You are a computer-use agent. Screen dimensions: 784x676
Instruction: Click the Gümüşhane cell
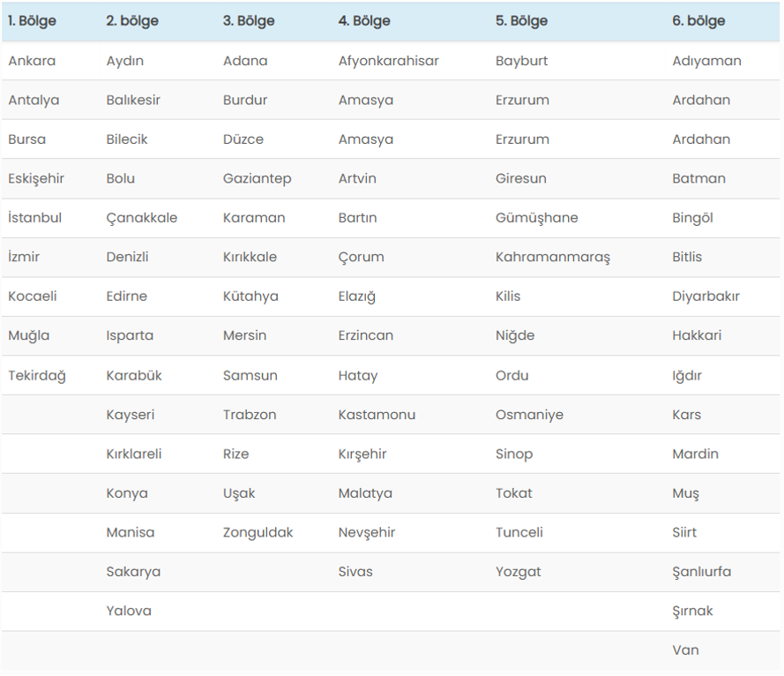[536, 218]
